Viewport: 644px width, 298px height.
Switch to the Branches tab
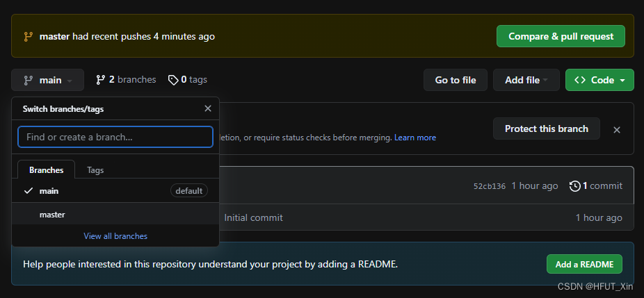click(x=47, y=170)
